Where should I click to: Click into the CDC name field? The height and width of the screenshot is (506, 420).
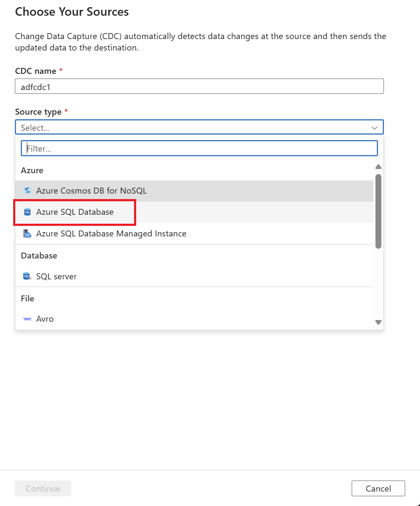click(199, 86)
